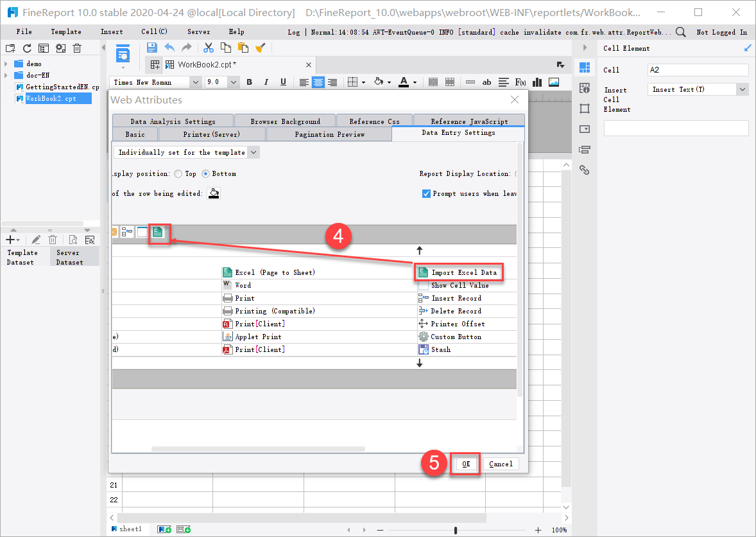Viewport: 756px width, 537px height.
Task: Click the insert formula F(x) icon
Action: [x=520, y=82]
